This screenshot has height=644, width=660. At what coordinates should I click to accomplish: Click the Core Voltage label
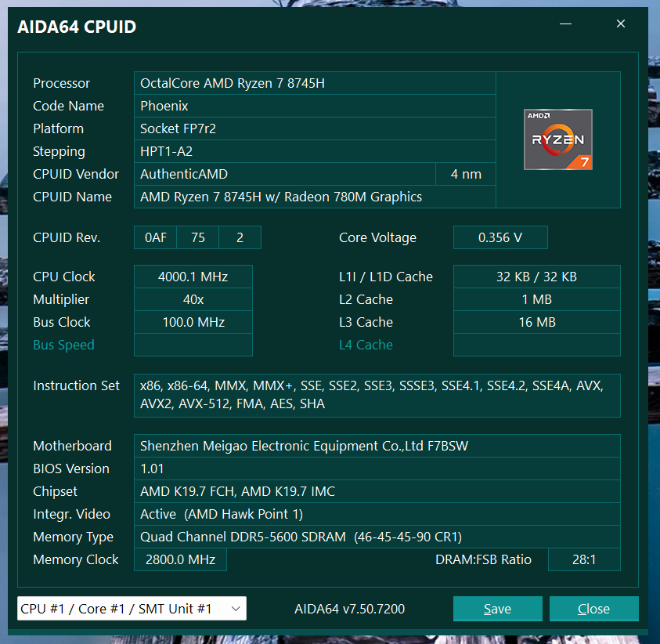(x=377, y=238)
